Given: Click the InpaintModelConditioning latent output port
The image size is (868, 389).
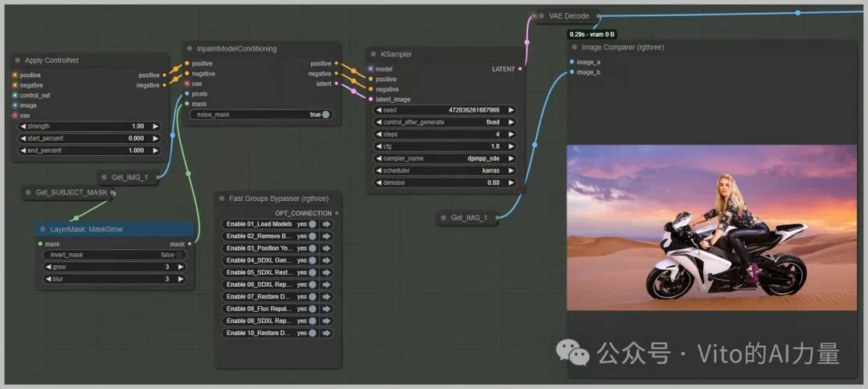Looking at the screenshot, I should point(336,84).
